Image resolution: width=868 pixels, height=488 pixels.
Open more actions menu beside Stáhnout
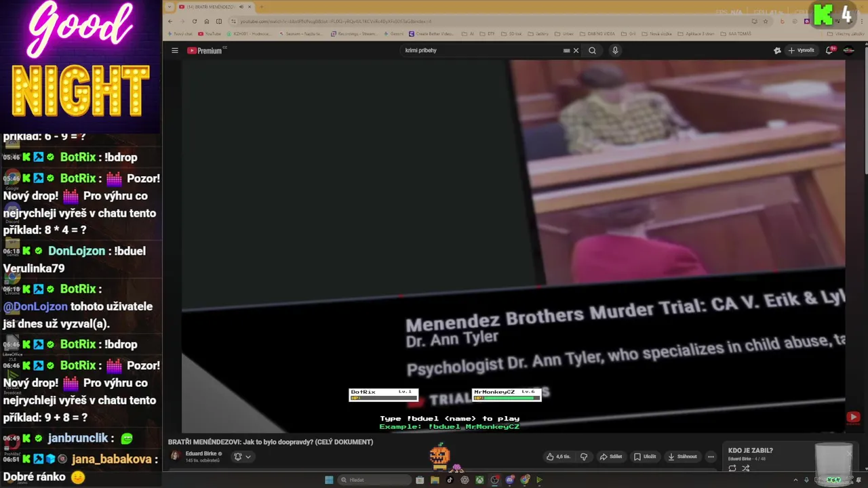(x=711, y=457)
